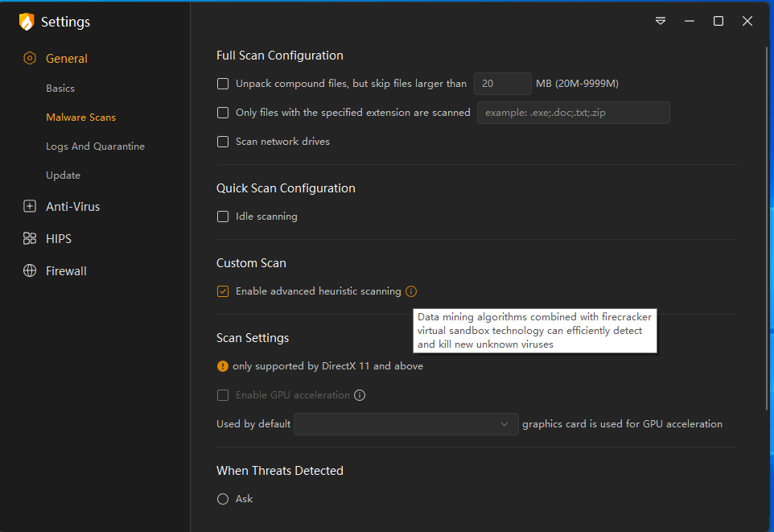Click info icon beside advanced heuristic scanning
The width and height of the screenshot is (774, 532).
click(x=411, y=291)
